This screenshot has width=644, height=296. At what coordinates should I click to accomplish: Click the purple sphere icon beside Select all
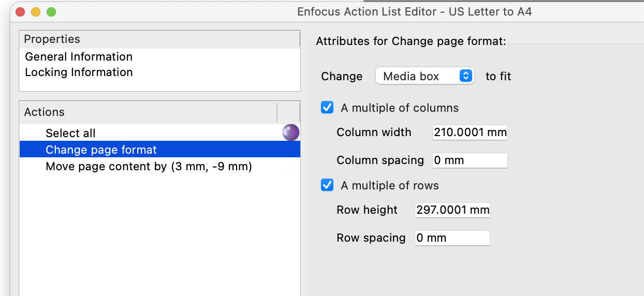(x=291, y=132)
